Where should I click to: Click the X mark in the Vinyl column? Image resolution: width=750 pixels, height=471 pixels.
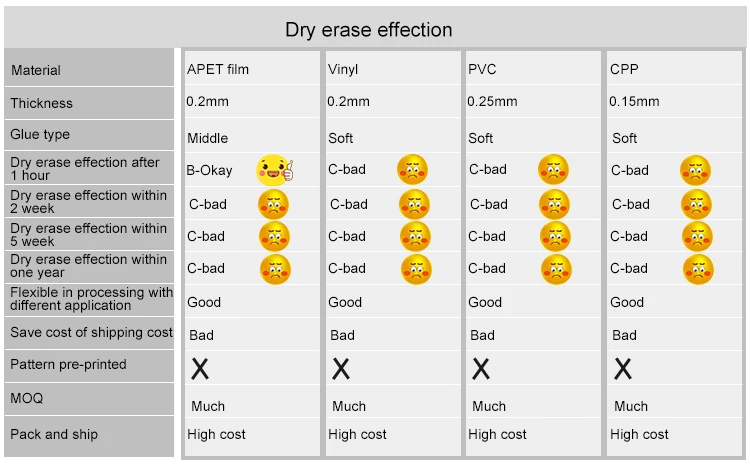pyautogui.click(x=341, y=368)
